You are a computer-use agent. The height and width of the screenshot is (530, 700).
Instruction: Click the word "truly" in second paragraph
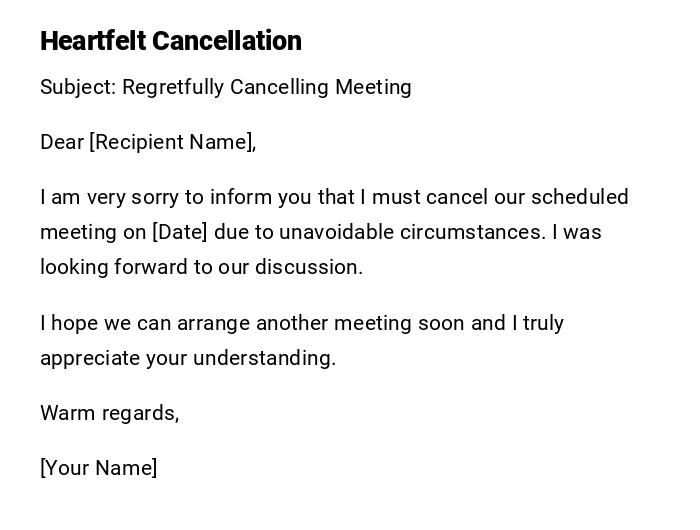(x=543, y=323)
